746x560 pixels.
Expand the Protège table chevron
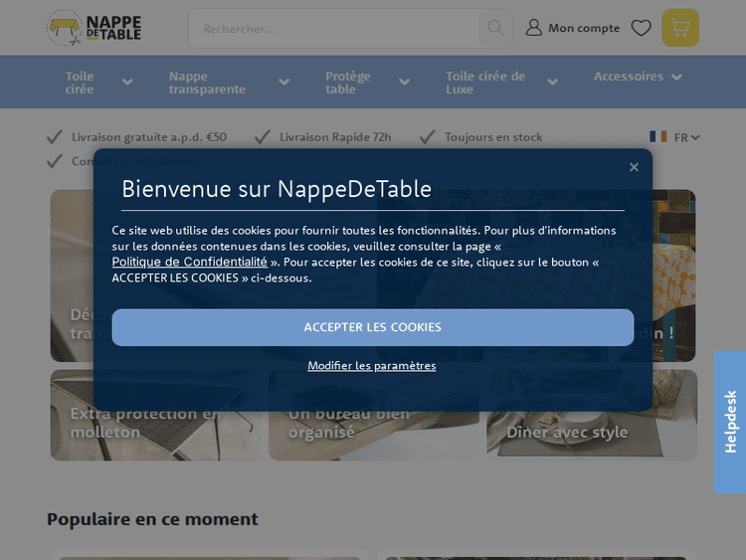click(x=405, y=82)
